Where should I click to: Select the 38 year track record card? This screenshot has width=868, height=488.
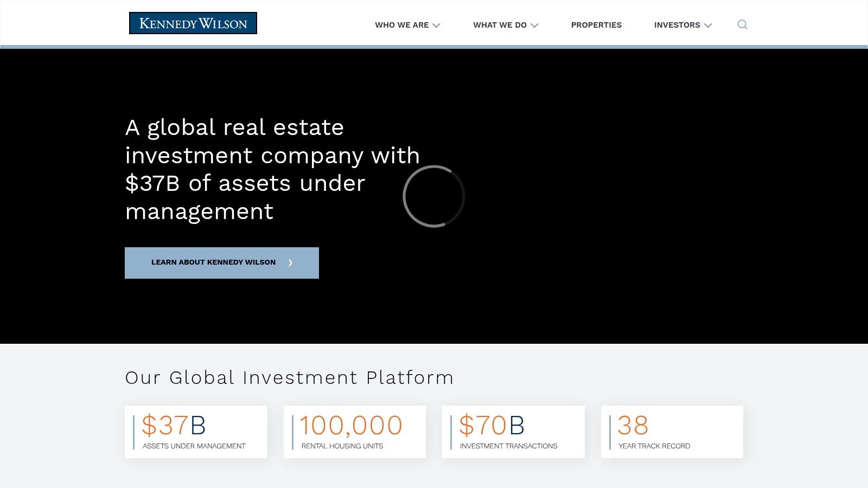coord(672,432)
